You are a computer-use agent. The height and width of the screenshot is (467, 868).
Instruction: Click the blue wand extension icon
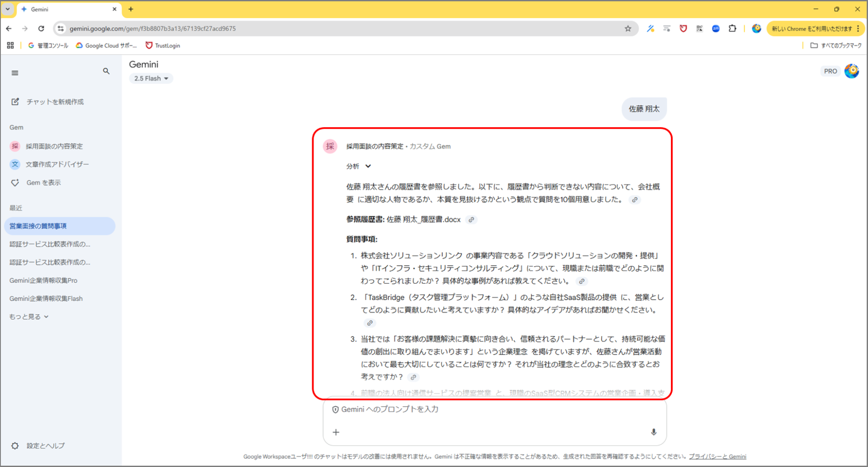[x=650, y=29]
